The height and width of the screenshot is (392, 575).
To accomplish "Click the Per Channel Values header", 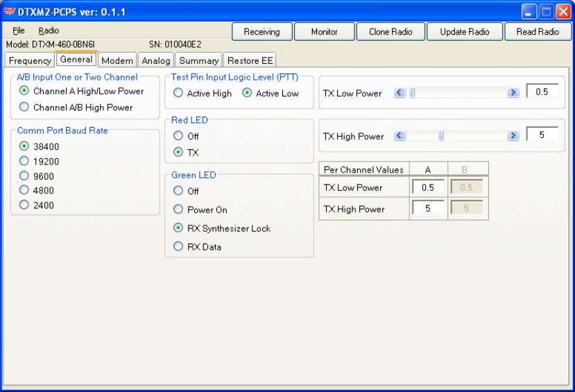I will [363, 169].
